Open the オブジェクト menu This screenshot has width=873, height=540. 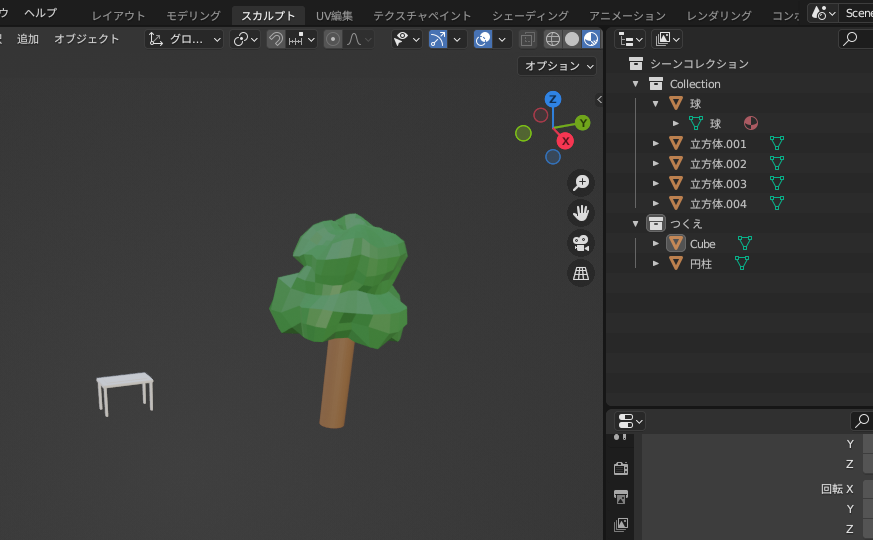click(x=86, y=39)
